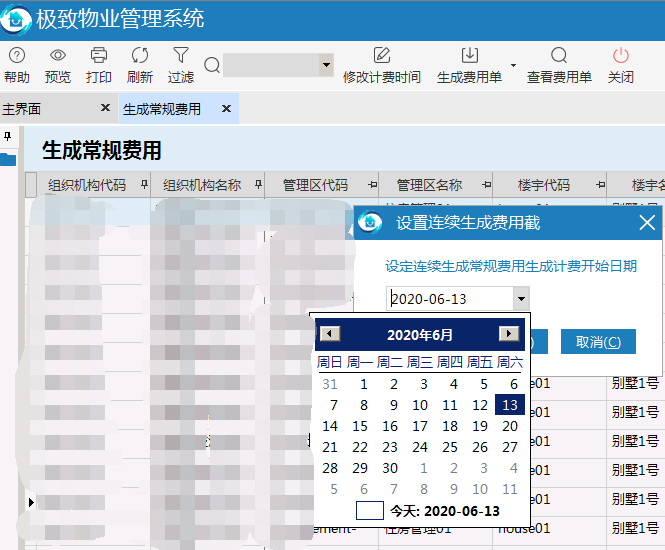Click 今天: 2020-06-13 in calendar
This screenshot has width=665, height=550.
[x=444, y=511]
